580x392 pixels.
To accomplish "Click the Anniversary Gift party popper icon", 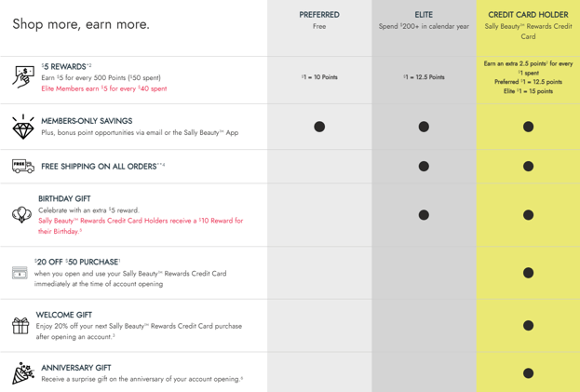I will [x=23, y=373].
